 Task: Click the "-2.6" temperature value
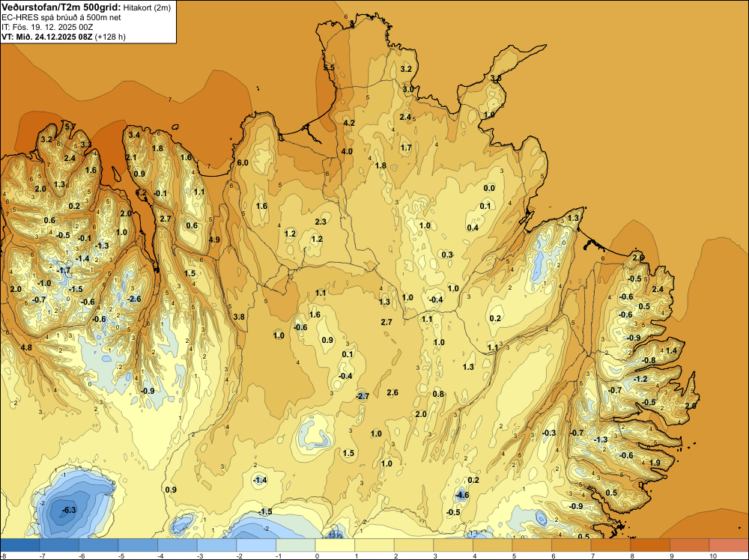pos(134,299)
